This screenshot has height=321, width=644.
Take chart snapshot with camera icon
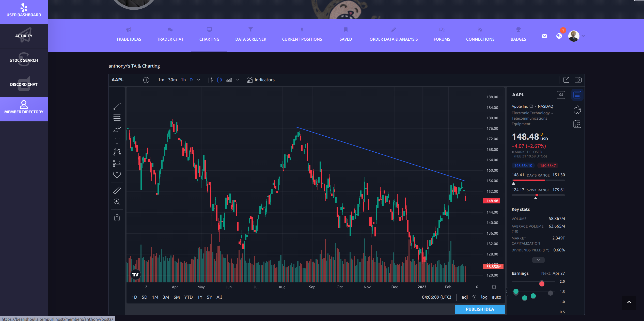point(578,80)
